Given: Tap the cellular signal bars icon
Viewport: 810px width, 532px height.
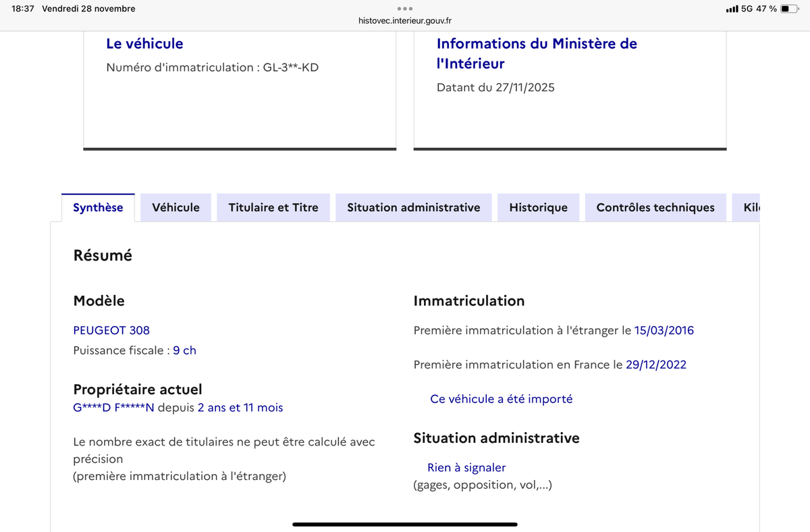Looking at the screenshot, I should (732, 9).
